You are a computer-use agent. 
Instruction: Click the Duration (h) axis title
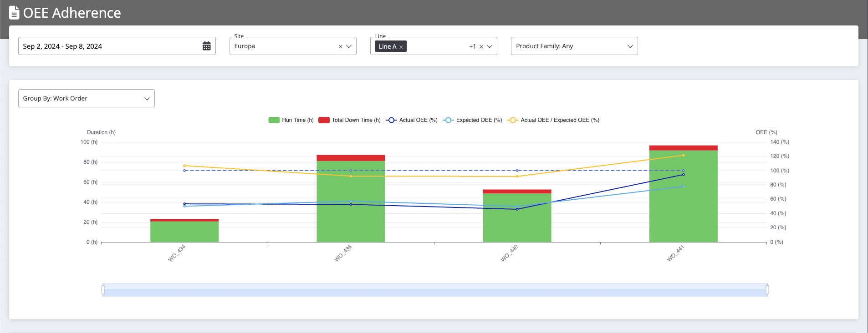[101, 132]
